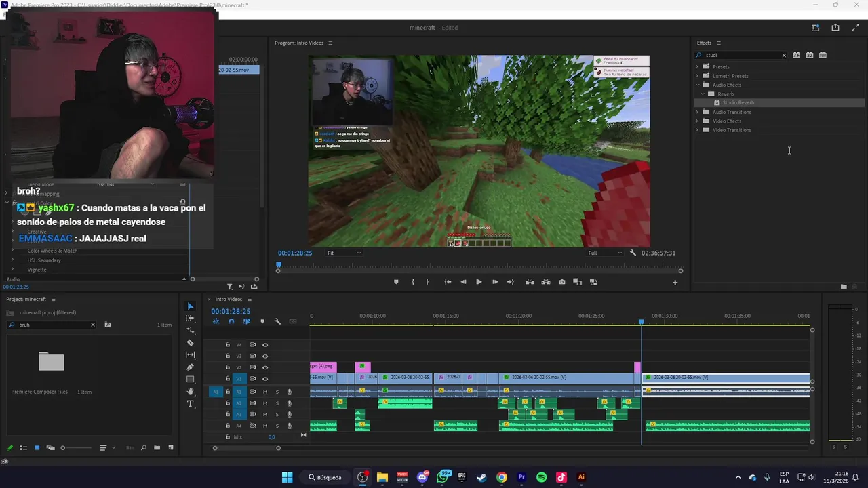Step forward one frame
The image size is (868, 488).
tap(495, 282)
